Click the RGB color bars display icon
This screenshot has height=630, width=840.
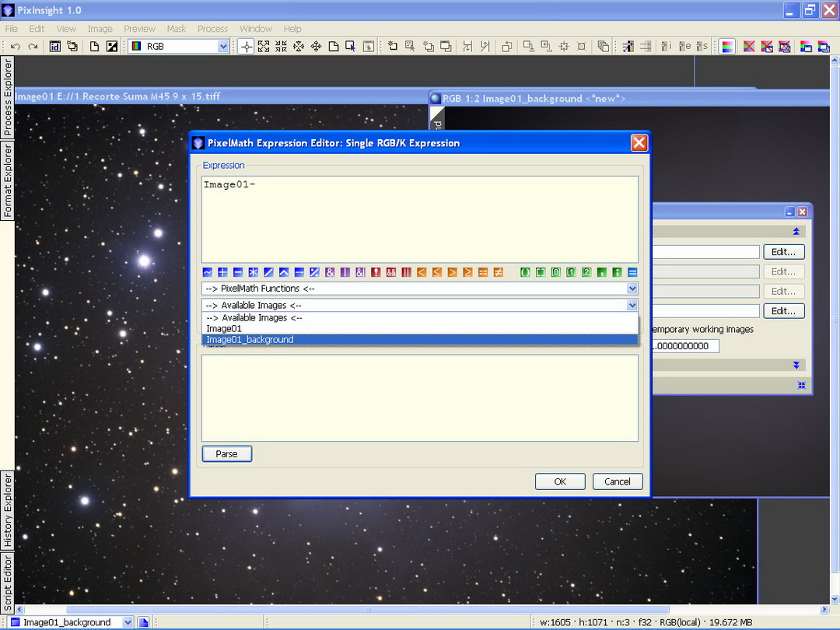[727, 47]
